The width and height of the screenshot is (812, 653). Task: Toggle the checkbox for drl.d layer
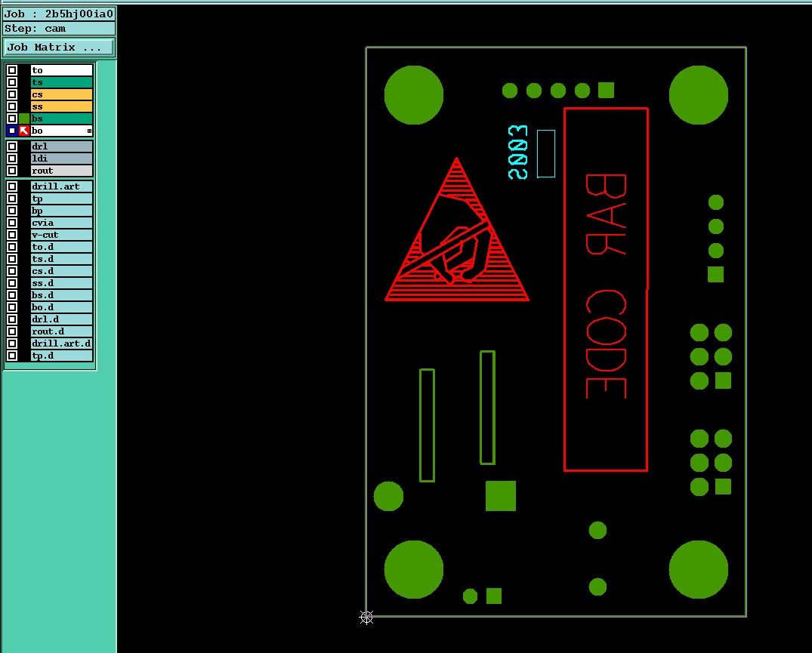pos(12,319)
